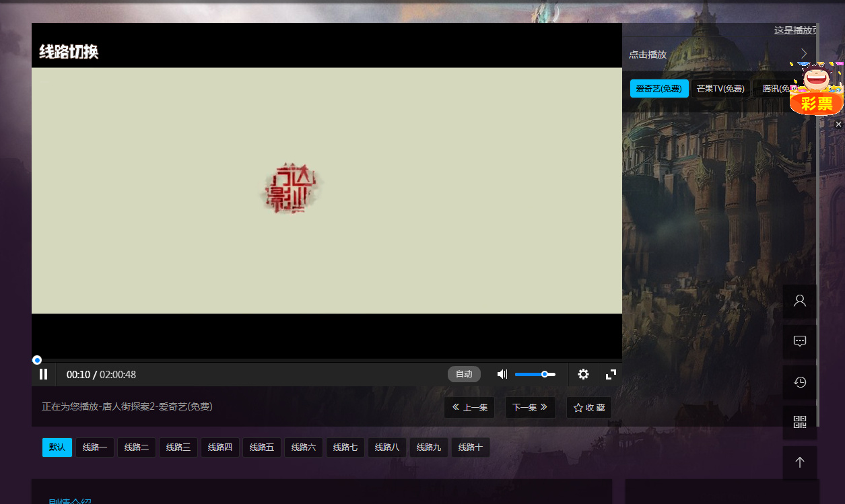Open watch history clock icon

[x=799, y=382]
